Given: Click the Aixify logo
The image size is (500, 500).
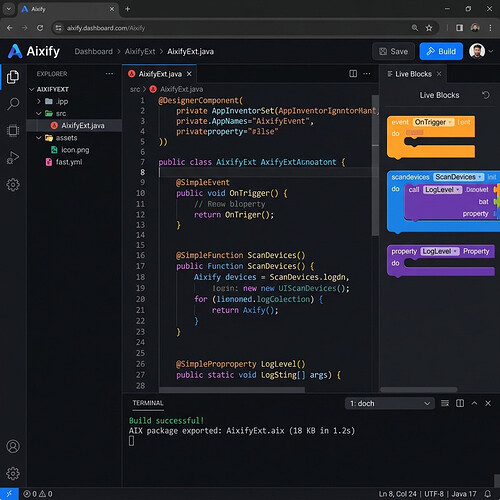Looking at the screenshot, I should [x=34, y=51].
